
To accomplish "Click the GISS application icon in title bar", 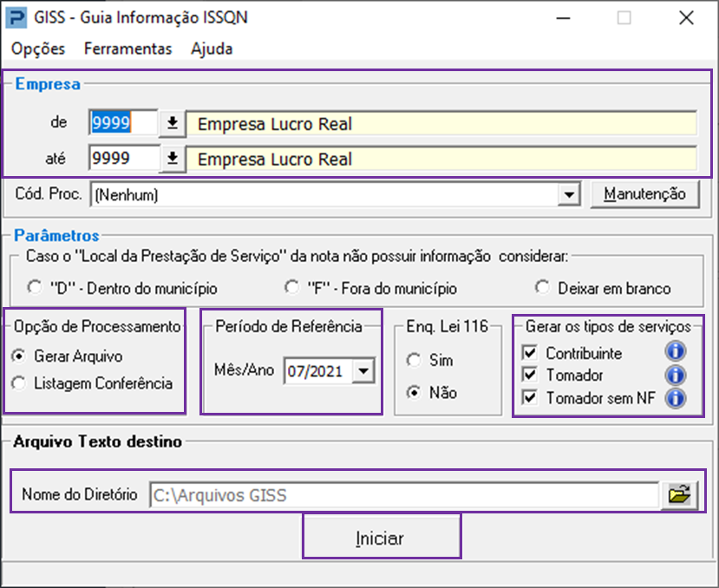I will pos(15,18).
